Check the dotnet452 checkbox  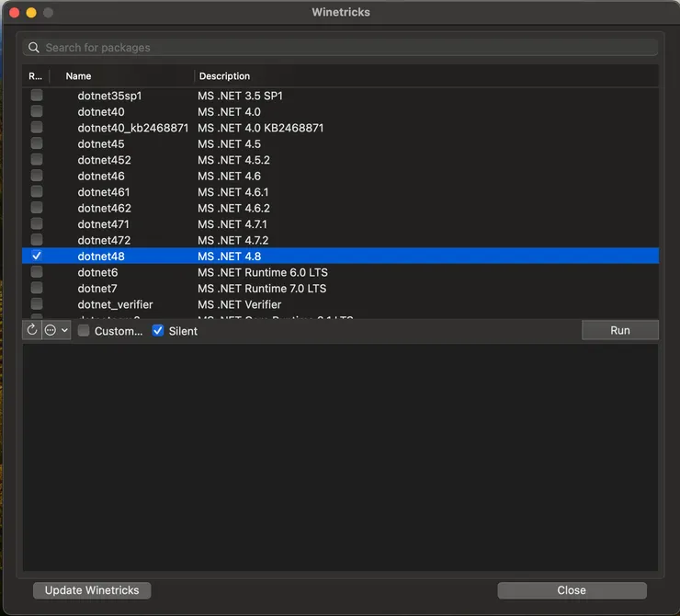tap(37, 159)
